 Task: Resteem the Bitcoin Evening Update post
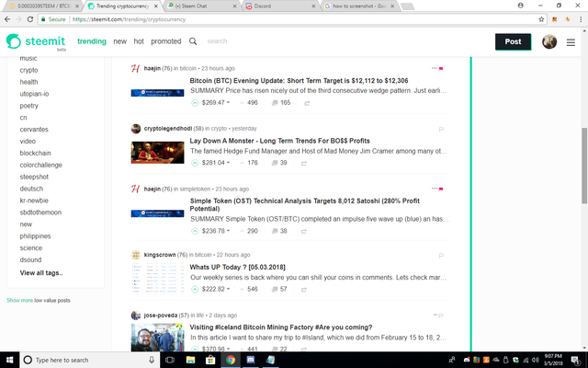[x=307, y=103]
